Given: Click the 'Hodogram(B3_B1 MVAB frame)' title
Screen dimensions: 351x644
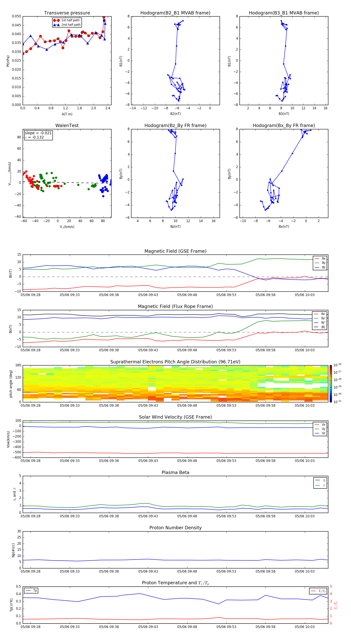Looking at the screenshot, I should tap(284, 13).
